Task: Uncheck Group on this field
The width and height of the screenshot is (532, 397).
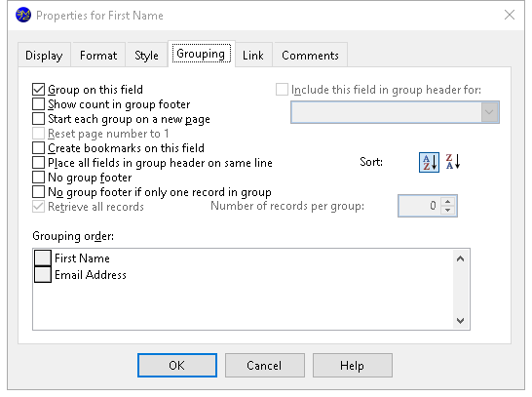Action: (x=38, y=90)
